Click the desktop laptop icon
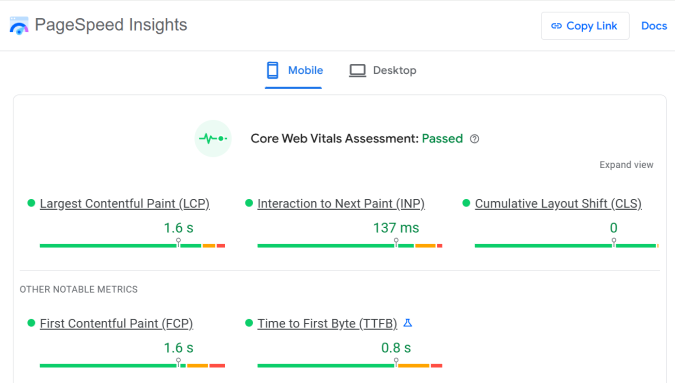Screen dimensions: 675x383 click(357, 71)
